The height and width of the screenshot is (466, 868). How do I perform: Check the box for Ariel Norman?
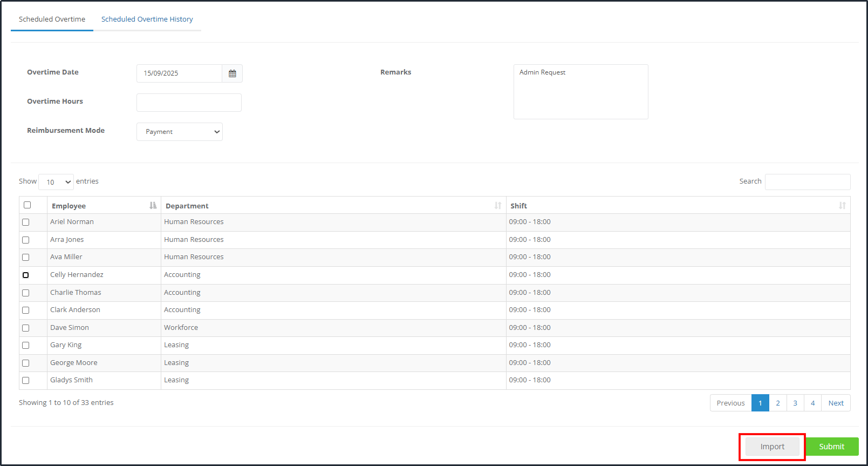point(25,222)
